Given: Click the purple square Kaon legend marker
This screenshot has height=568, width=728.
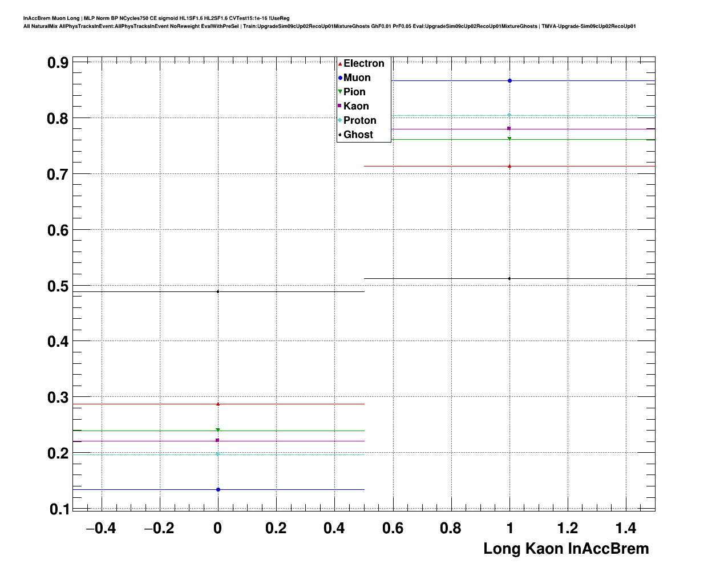Looking at the screenshot, I should pos(340,106).
